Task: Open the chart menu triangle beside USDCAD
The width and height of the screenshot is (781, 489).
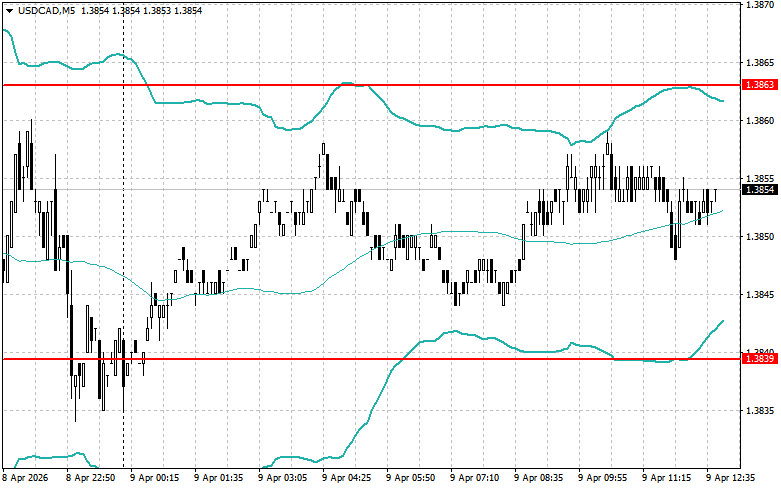Action: pos(9,11)
